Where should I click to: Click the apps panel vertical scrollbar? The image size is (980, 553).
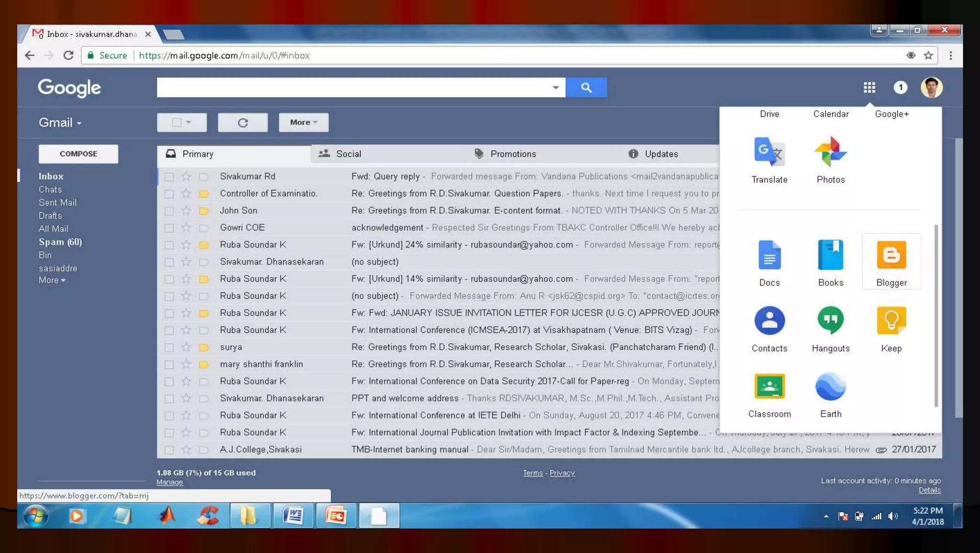[936, 316]
